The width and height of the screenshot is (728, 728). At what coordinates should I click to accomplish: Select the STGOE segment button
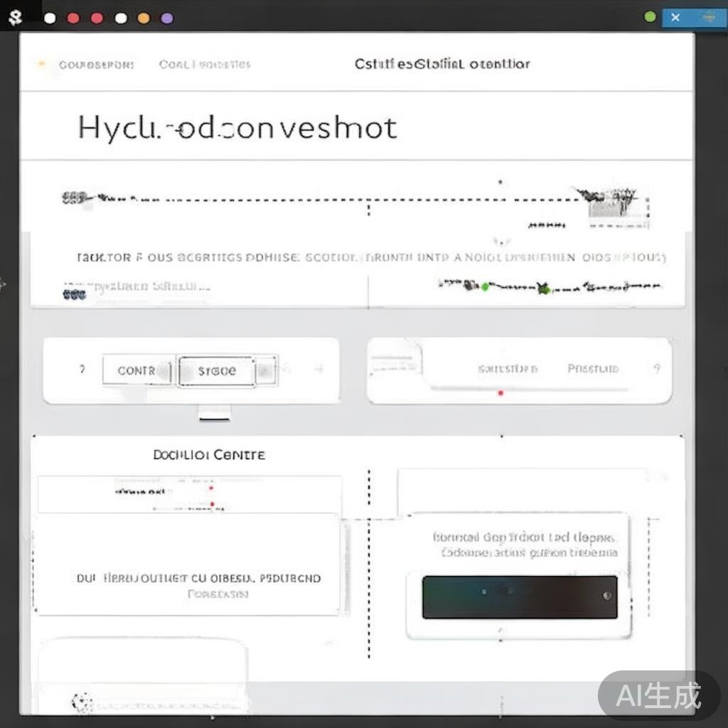[216, 371]
